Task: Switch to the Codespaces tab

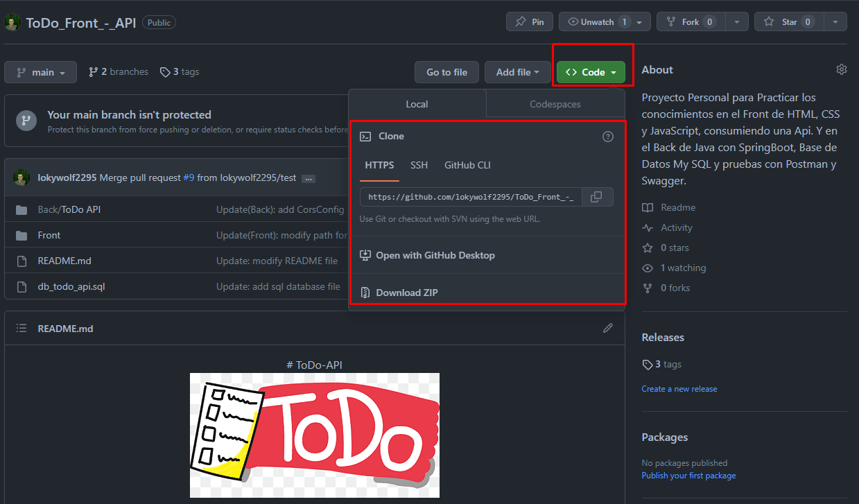Action: pyautogui.click(x=555, y=104)
